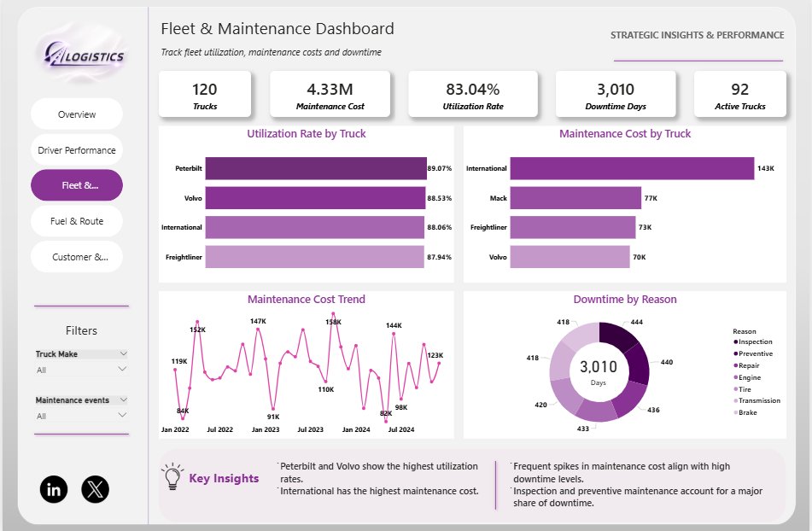Click the 120 Trucks KPI card
The width and height of the screenshot is (812, 531).
pos(205,94)
